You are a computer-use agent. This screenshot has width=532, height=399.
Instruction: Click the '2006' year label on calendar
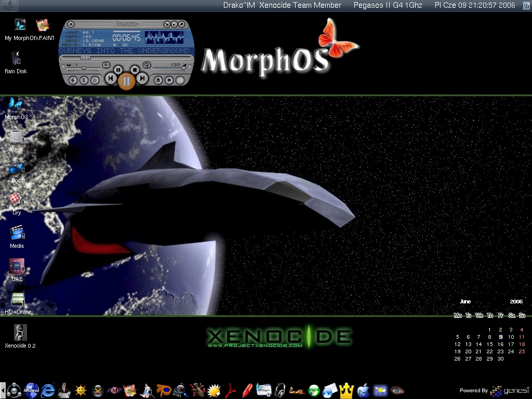516,302
